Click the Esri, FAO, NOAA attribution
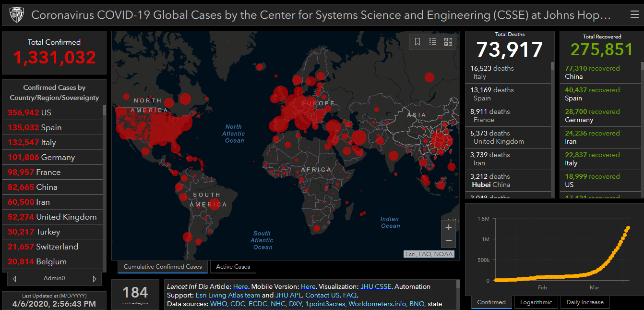 point(429,254)
